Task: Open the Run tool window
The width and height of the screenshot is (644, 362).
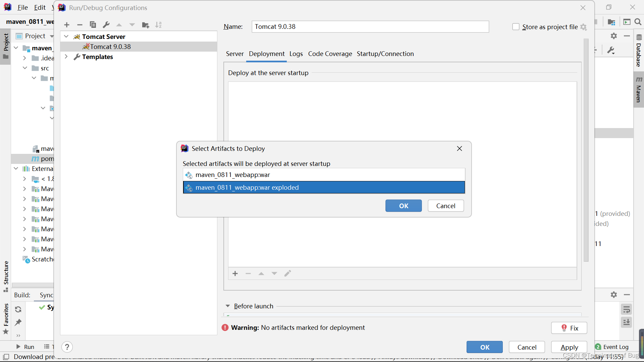Action: click(x=25, y=347)
